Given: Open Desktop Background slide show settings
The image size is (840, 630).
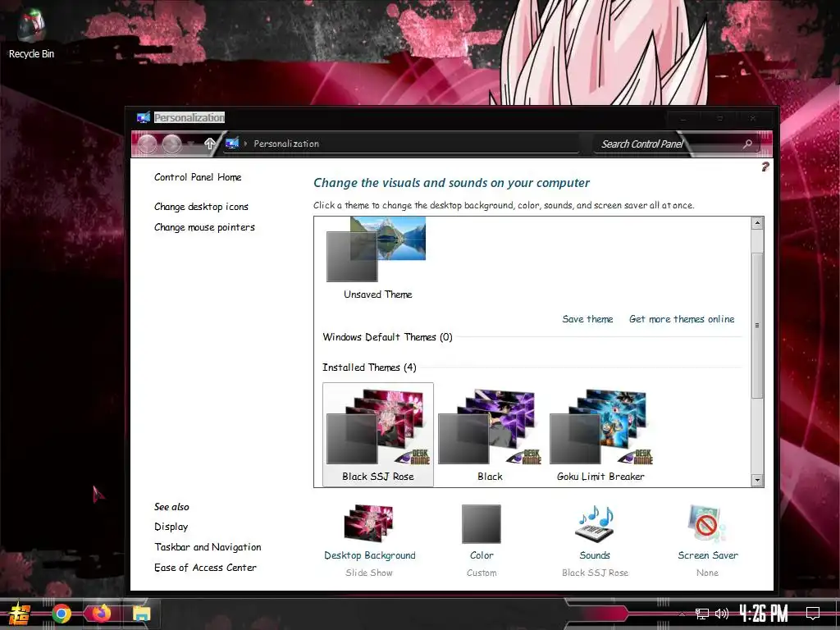Looking at the screenshot, I should [x=369, y=523].
